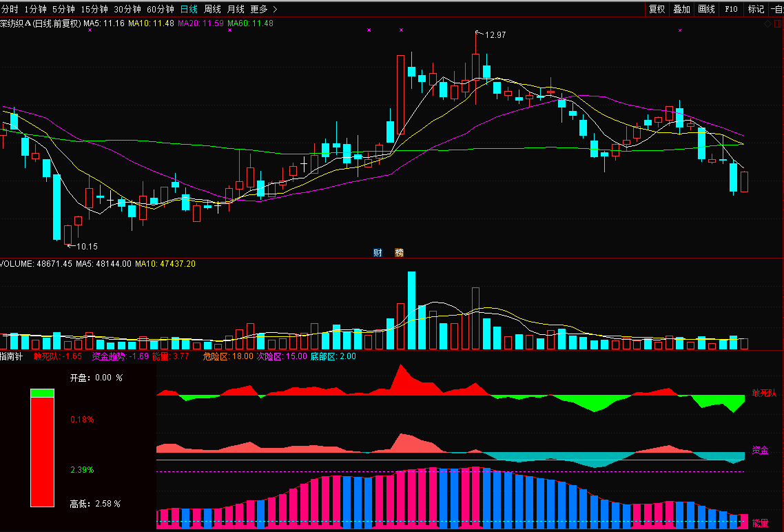Click the tallest cyan volume bar

tap(412, 311)
